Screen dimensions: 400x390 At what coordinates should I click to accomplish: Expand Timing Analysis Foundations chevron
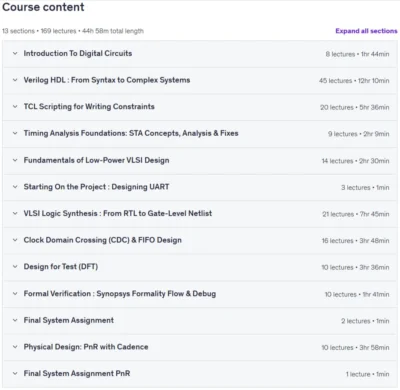pyautogui.click(x=15, y=133)
